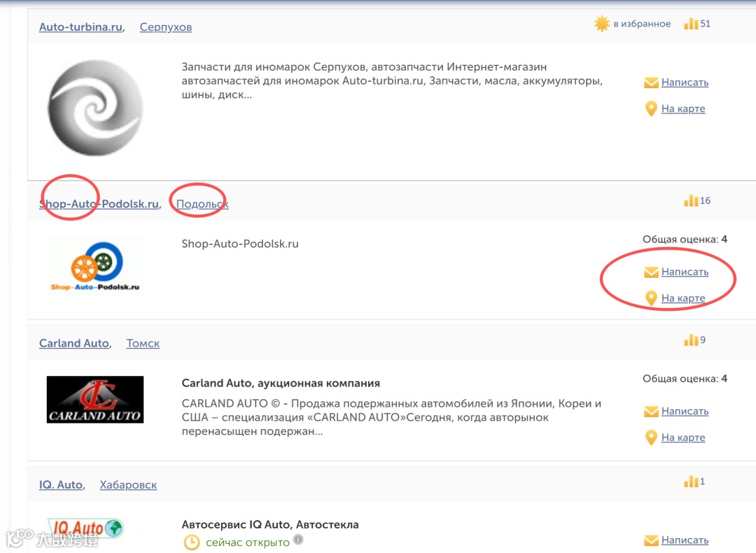Click the envelope icon in the Shop-Auto-Podolsk.ru row
Image resolution: width=756 pixels, height=553 pixels.
point(652,272)
